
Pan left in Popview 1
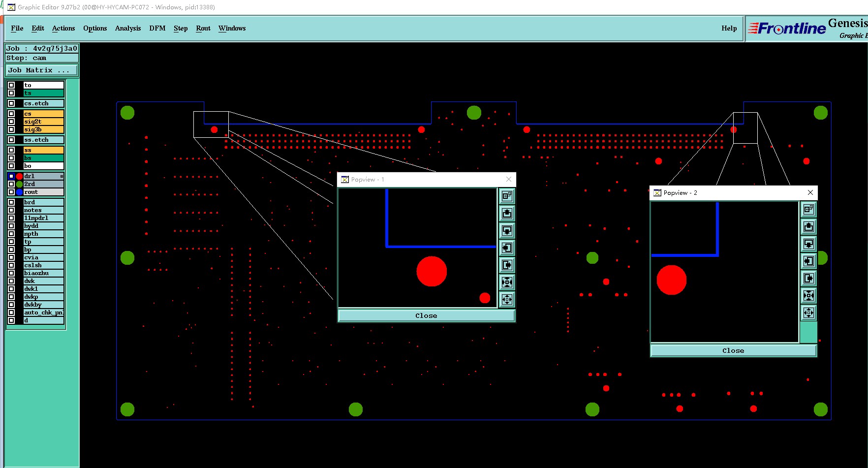[507, 248]
